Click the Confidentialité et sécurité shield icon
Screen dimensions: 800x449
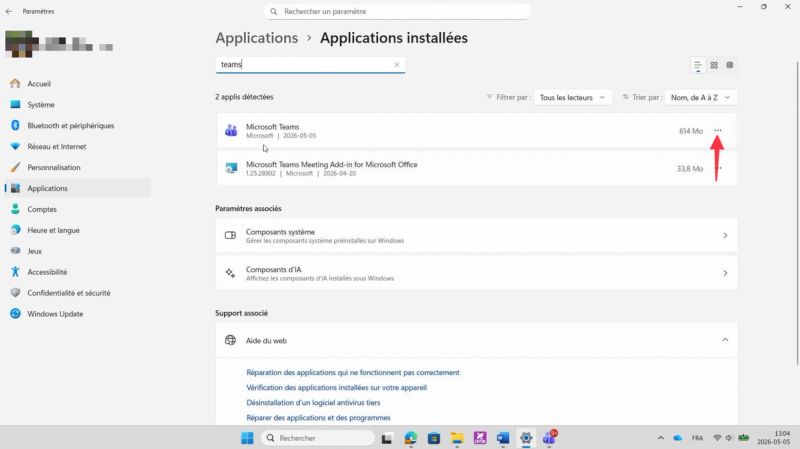pyautogui.click(x=15, y=293)
